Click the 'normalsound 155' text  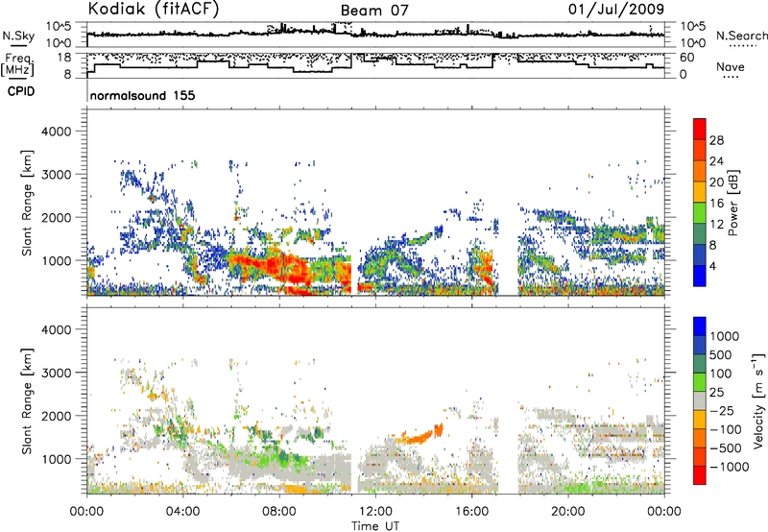(x=142, y=95)
